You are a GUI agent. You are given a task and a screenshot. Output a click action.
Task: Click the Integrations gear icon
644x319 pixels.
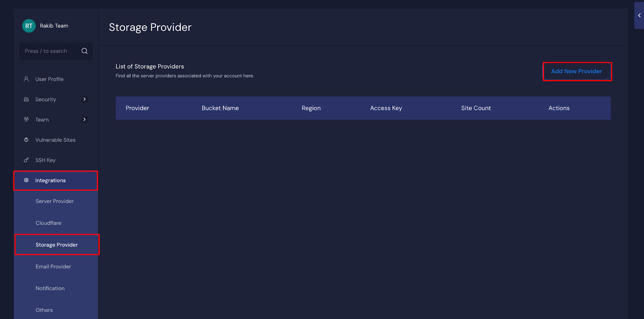point(26,180)
